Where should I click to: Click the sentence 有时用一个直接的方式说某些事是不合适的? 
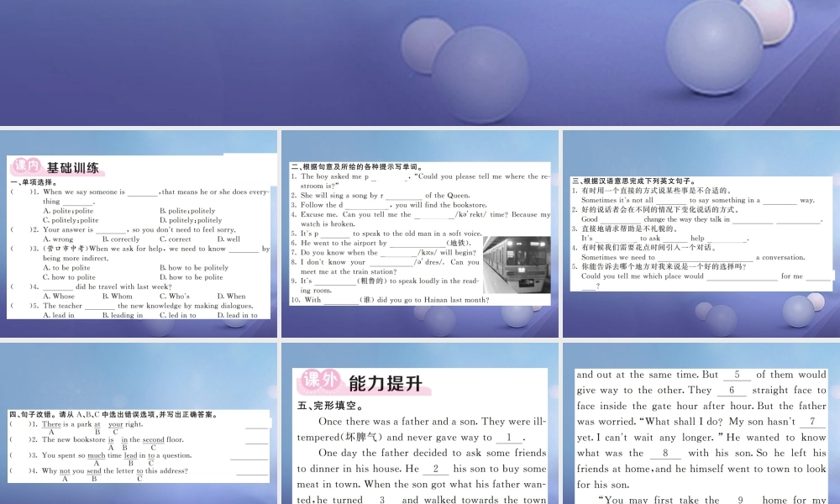(x=657, y=190)
